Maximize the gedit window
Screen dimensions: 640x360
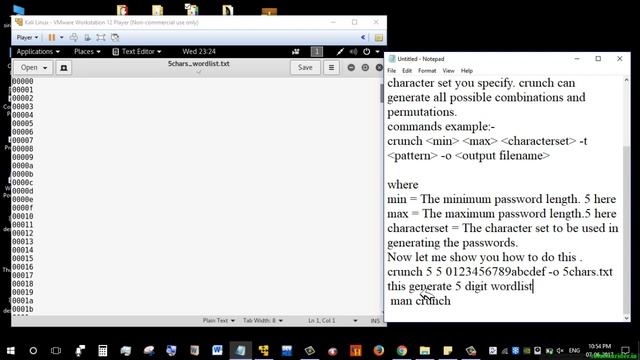365,67
